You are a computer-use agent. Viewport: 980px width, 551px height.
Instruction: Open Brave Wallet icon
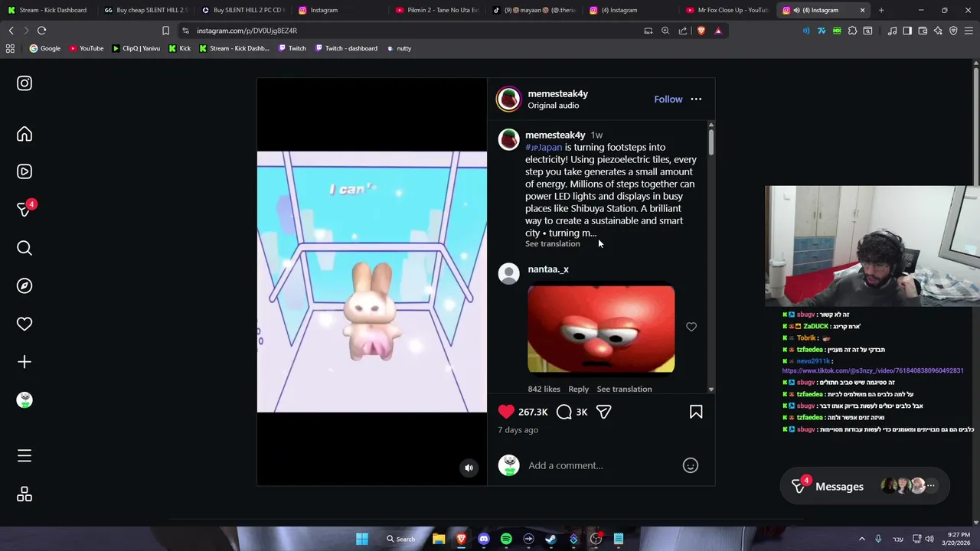923,31
